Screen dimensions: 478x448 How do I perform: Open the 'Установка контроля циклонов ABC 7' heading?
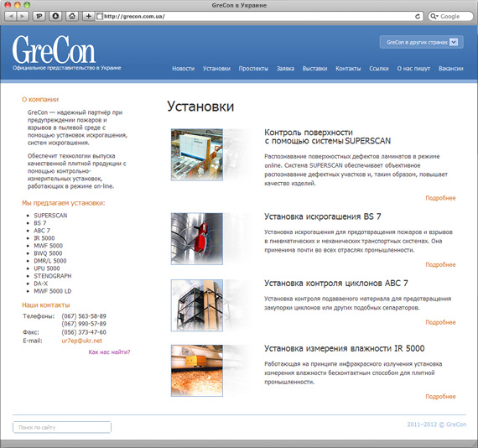coord(336,284)
